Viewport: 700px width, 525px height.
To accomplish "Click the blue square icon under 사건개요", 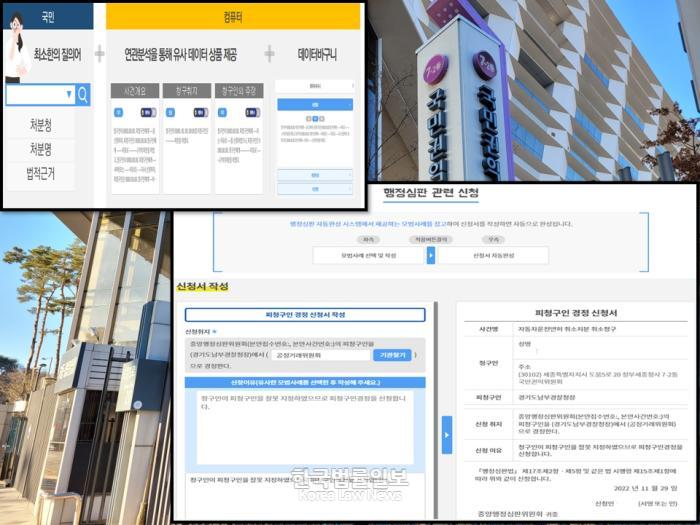I will 118,112.
